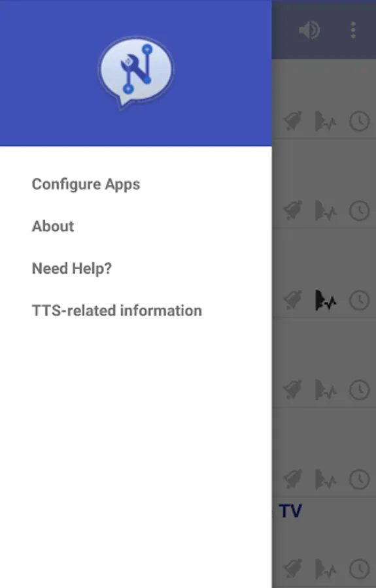The height and width of the screenshot is (588, 376).
Task: Click the clock icon below TV entry
Action: pos(360,569)
